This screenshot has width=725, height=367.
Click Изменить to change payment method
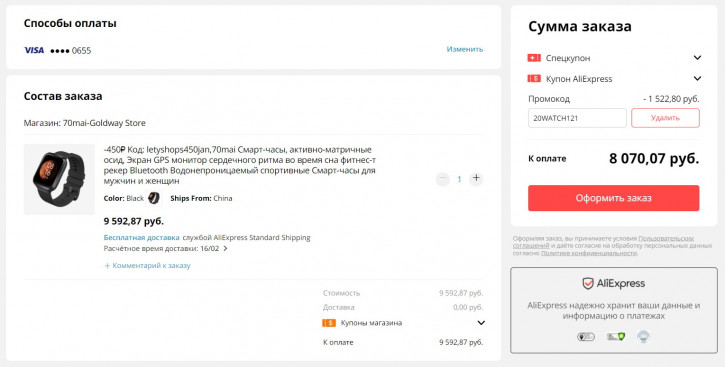465,49
